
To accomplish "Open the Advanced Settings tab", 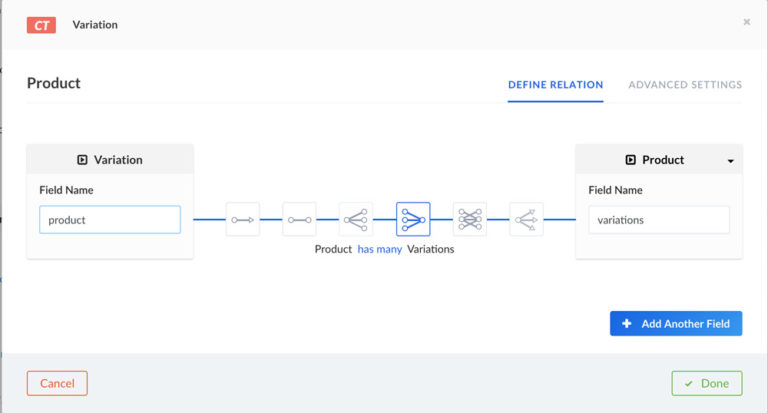I will 685,85.
